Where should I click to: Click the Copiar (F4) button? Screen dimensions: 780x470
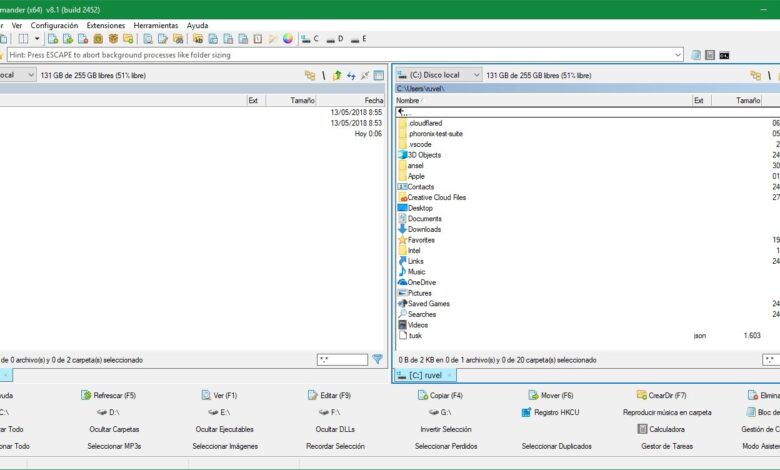click(x=440, y=395)
